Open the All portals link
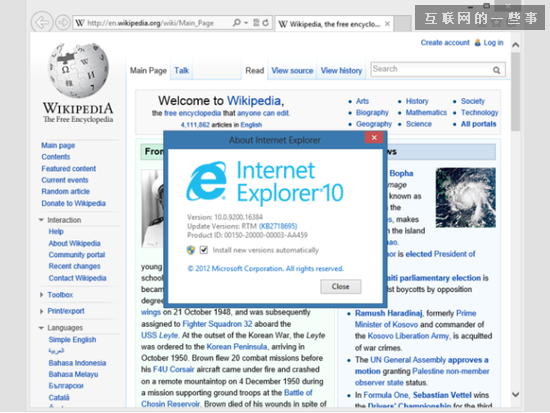 [478, 124]
